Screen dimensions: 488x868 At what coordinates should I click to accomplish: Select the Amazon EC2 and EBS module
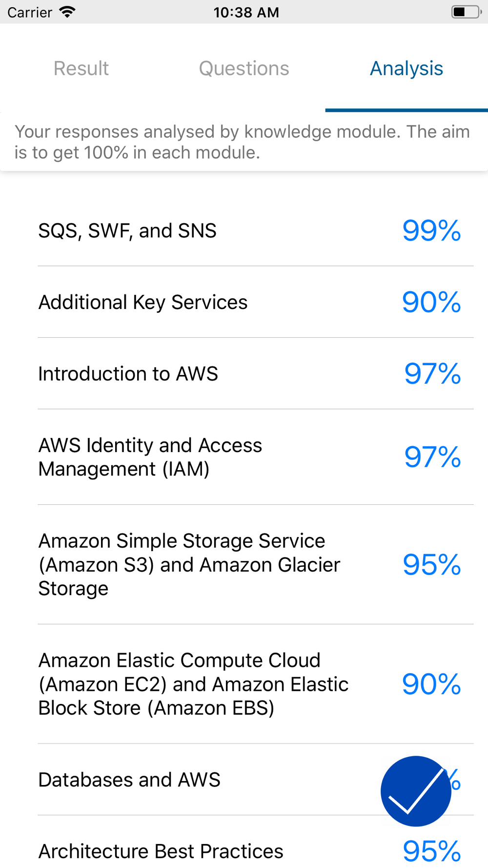coord(244,684)
